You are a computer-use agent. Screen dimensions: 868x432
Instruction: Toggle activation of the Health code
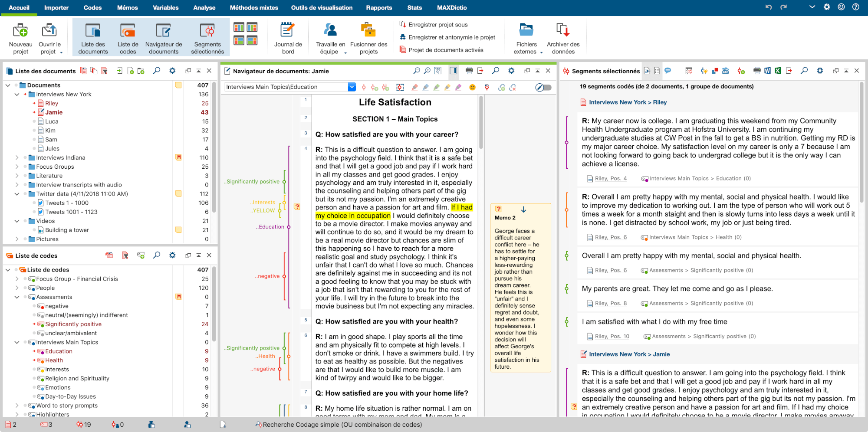click(x=34, y=360)
